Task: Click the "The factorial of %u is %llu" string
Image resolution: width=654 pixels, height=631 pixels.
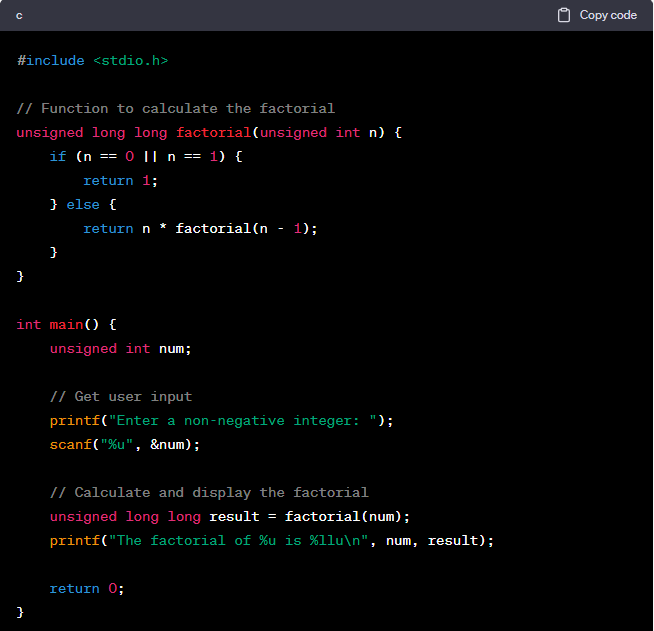Action: click(242, 540)
